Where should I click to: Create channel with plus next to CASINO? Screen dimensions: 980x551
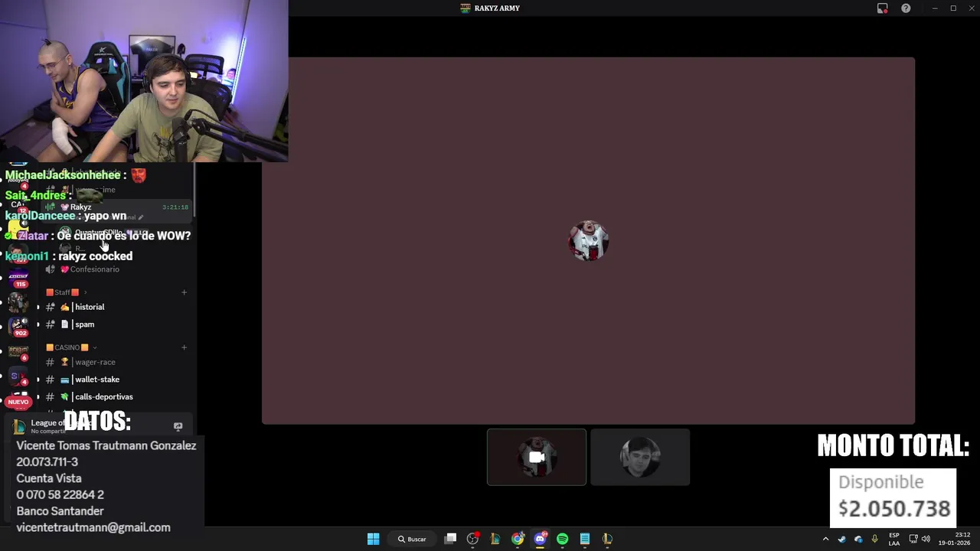[x=184, y=347]
